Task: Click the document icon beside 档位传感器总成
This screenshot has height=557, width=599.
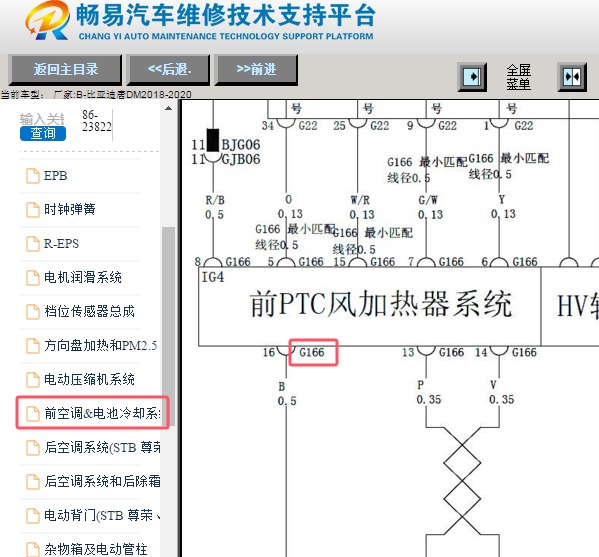Action: tap(33, 311)
